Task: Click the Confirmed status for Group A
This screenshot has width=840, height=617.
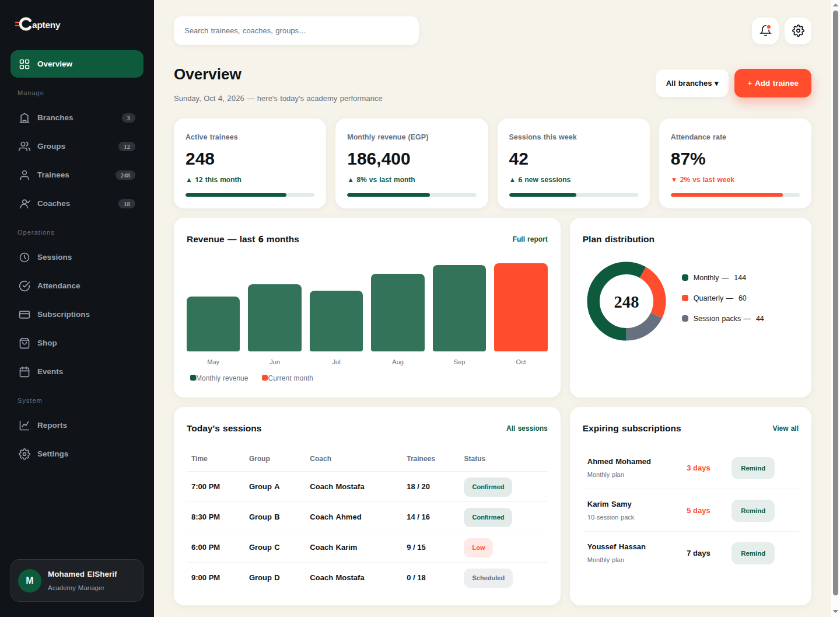Action: (x=488, y=487)
